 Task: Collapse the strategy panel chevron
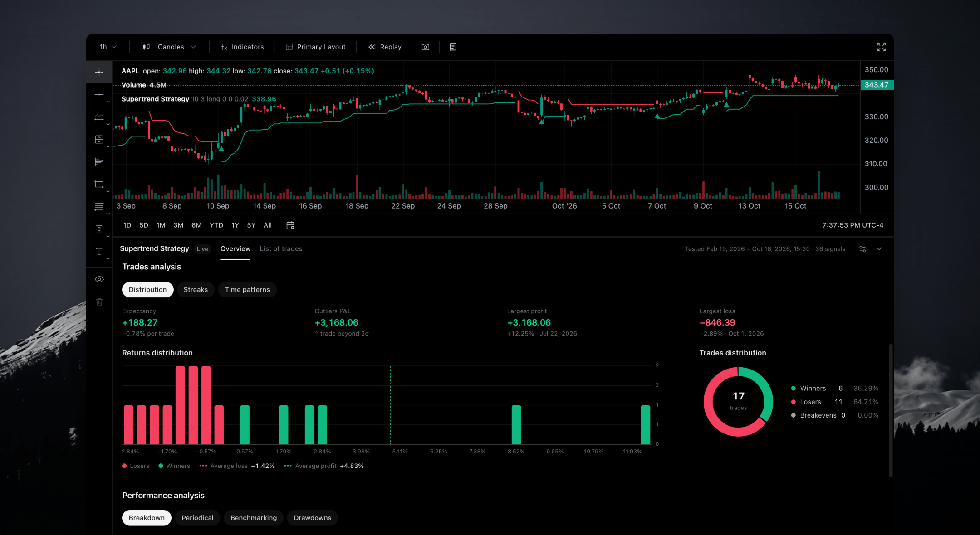(879, 249)
